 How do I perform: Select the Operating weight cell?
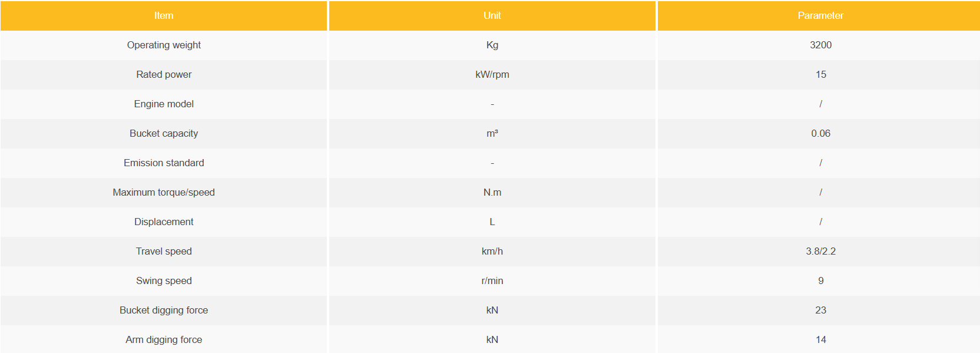(x=164, y=45)
